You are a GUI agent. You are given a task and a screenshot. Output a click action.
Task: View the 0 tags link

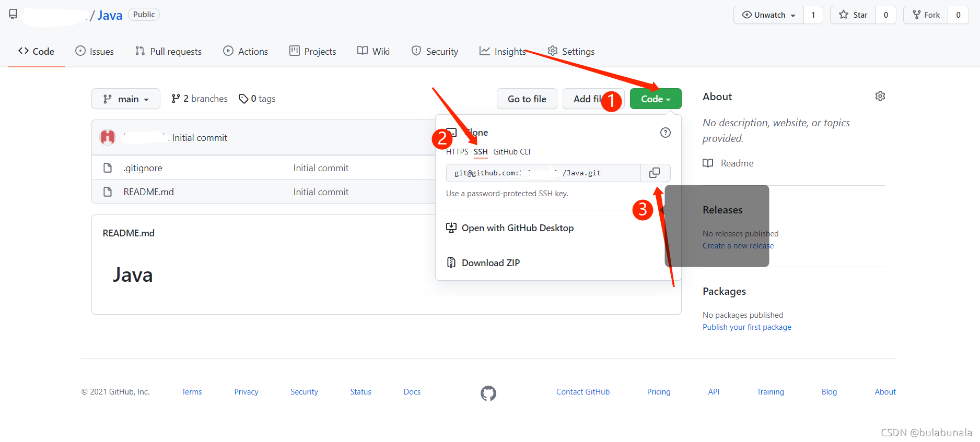(x=257, y=99)
